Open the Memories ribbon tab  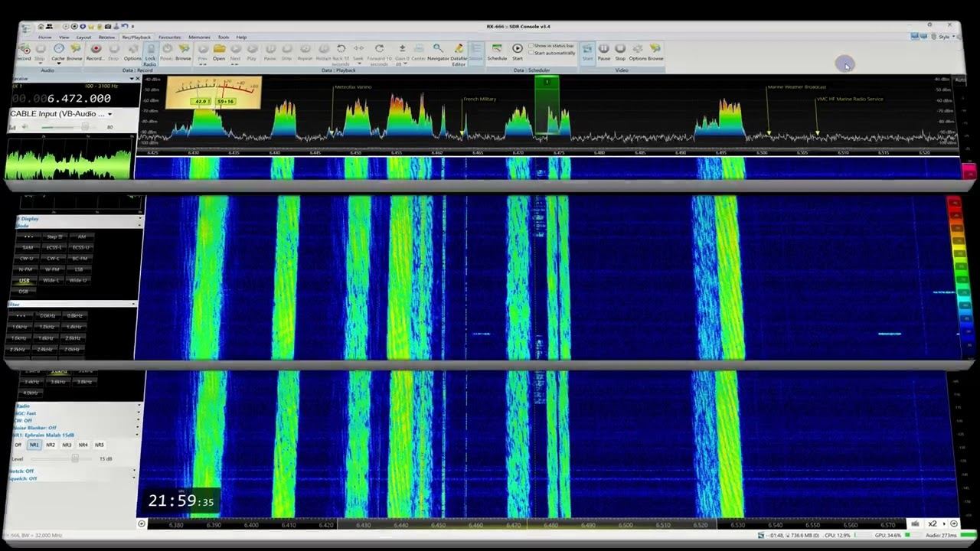(x=199, y=37)
